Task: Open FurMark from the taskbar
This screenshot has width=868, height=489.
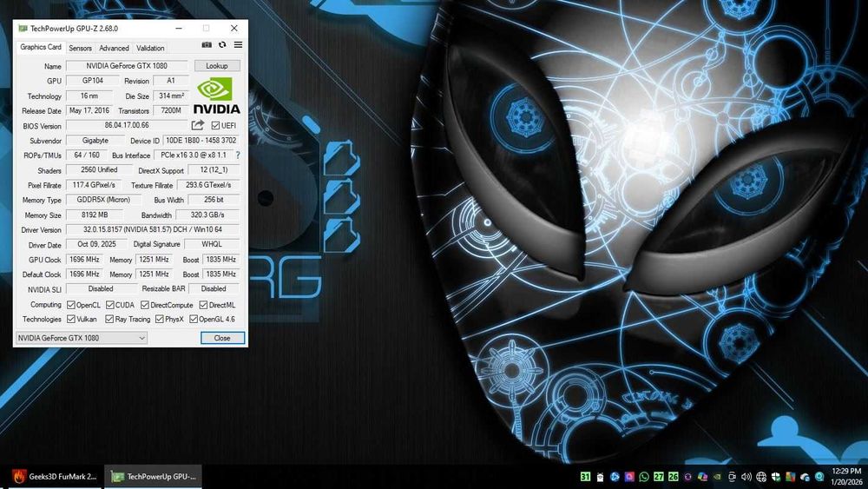Action: [x=54, y=476]
